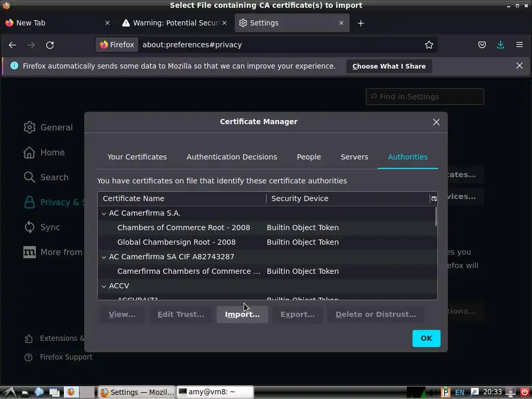Open Extensions & Themes link

[54, 339]
